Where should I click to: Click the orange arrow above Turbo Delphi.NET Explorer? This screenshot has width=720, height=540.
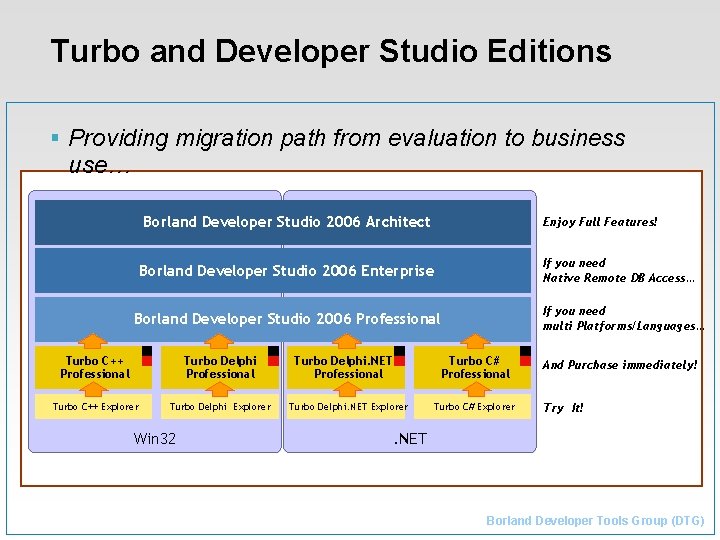[347, 389]
